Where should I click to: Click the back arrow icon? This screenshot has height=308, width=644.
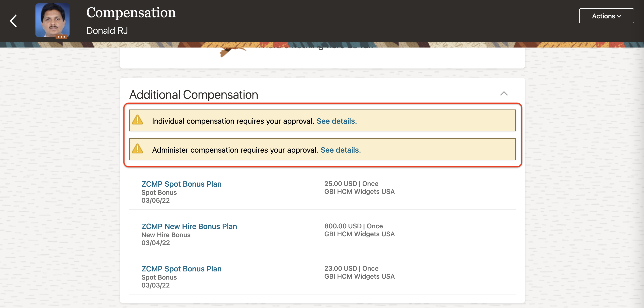[x=14, y=21]
